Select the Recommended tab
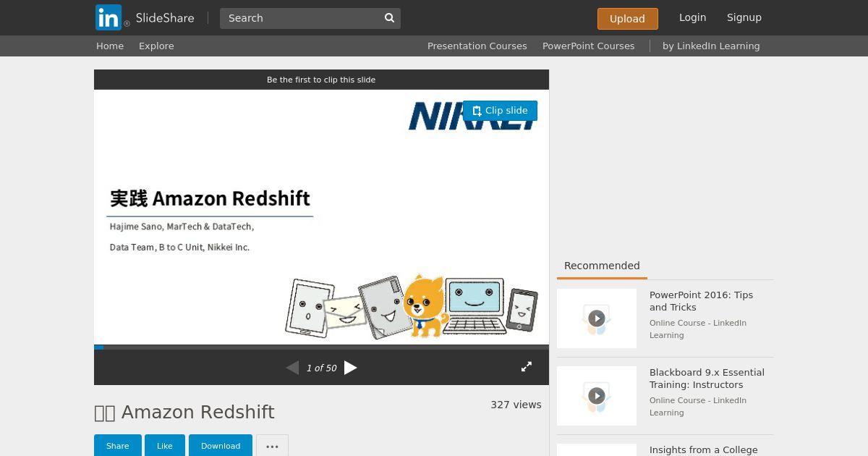868x456 pixels. point(602,266)
